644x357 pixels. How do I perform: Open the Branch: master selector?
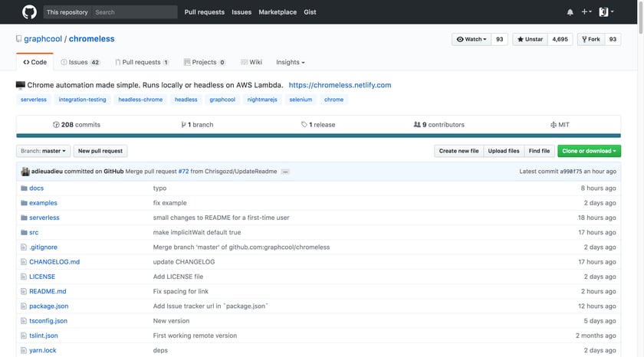(43, 151)
